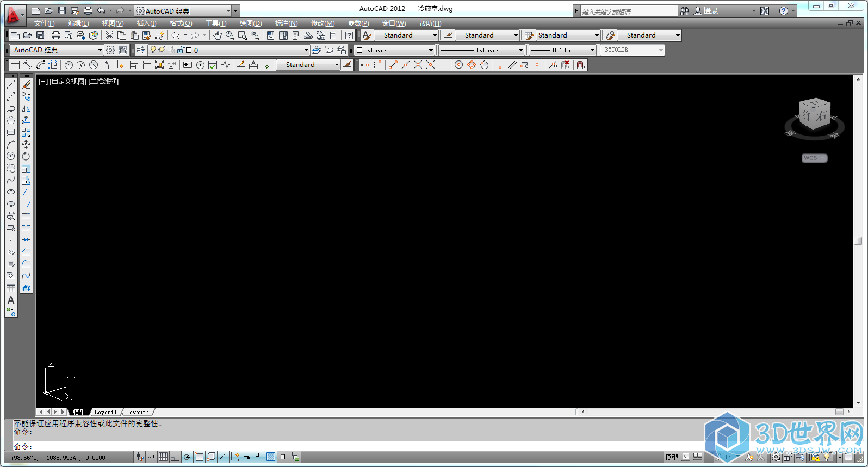Click the [二维线框] visual style label
The image size is (868, 467).
click(103, 82)
